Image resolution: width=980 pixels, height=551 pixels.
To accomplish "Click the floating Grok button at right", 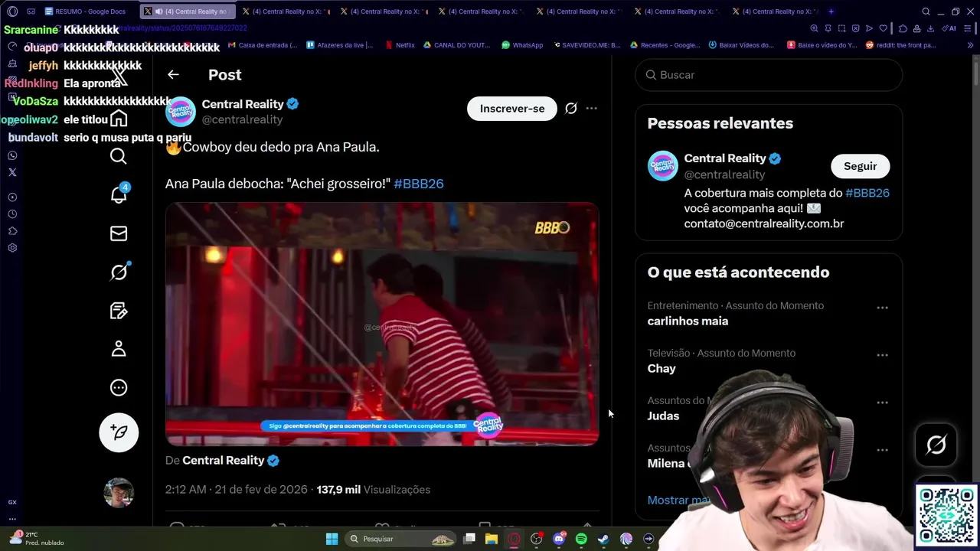I will point(936,445).
